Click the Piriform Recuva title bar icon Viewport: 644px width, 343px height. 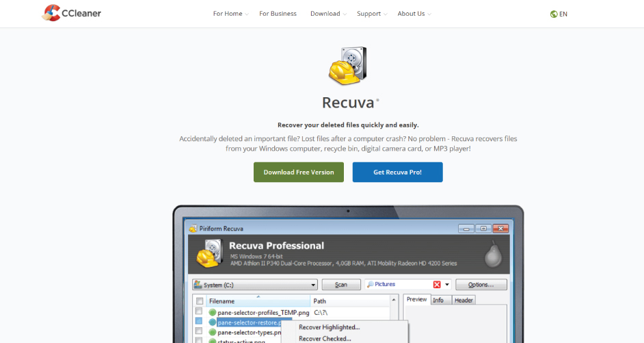coord(193,228)
